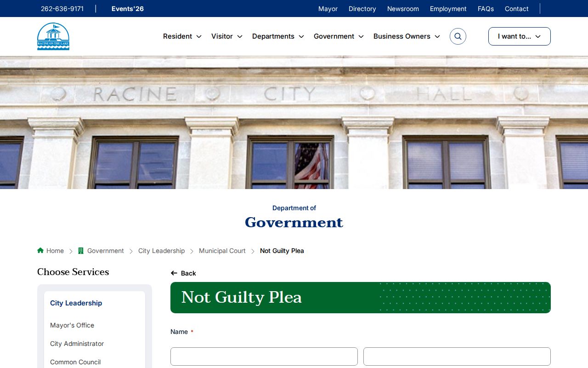The height and width of the screenshot is (368, 588).
Task: Open the site search magnifier icon
Action: coord(458,36)
